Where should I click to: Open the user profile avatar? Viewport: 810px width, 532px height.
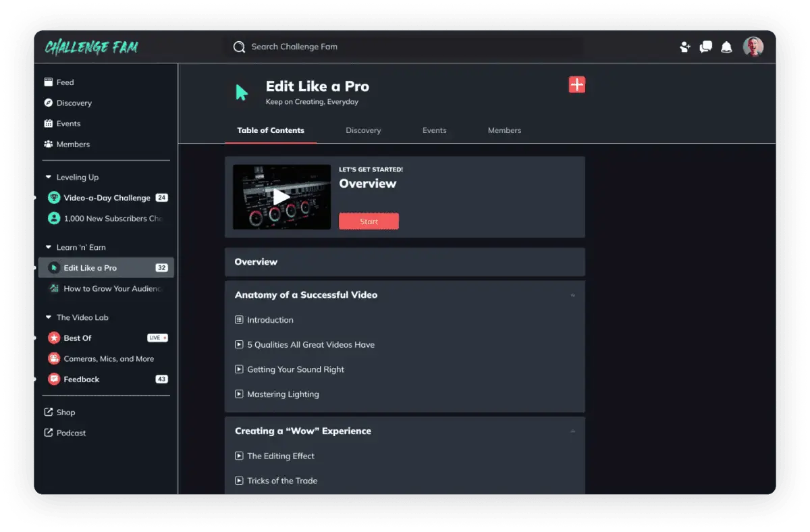tap(753, 47)
